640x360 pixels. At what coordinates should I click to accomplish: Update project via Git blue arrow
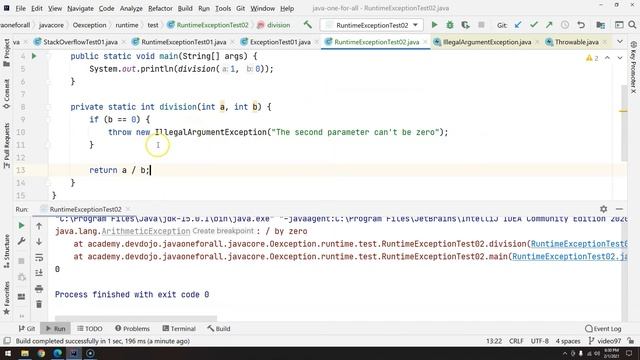[x=518, y=25]
